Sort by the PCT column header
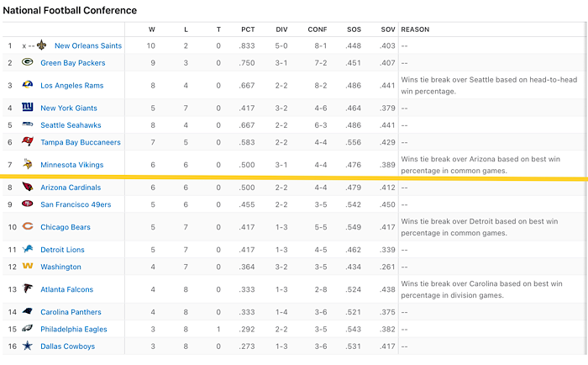Screen dimensions: 588x365 coord(248,29)
